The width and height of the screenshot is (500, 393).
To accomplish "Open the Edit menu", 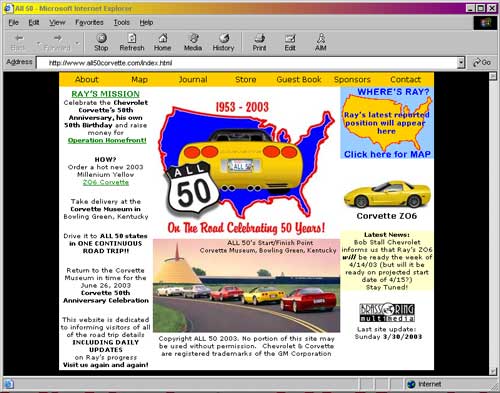I will pos(34,22).
